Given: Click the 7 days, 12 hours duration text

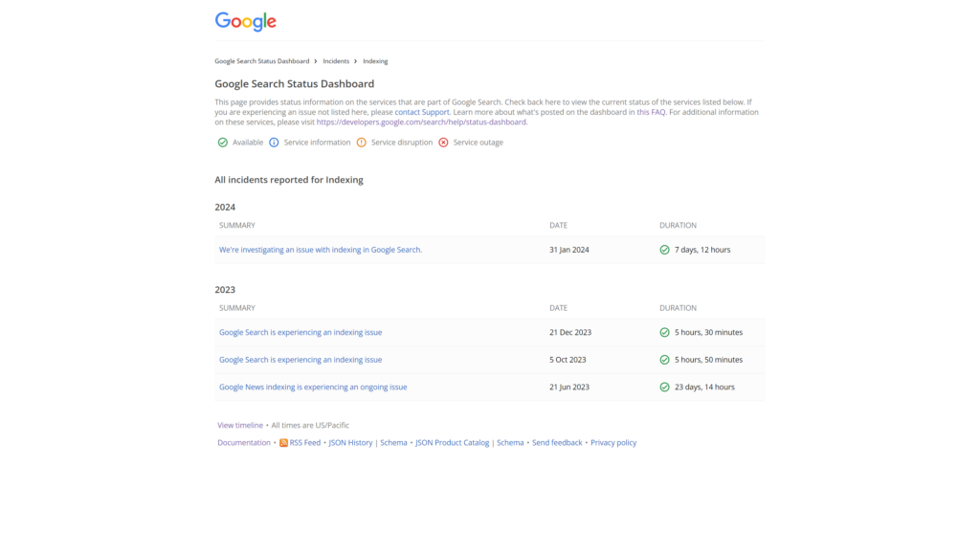Looking at the screenshot, I should click(x=702, y=250).
